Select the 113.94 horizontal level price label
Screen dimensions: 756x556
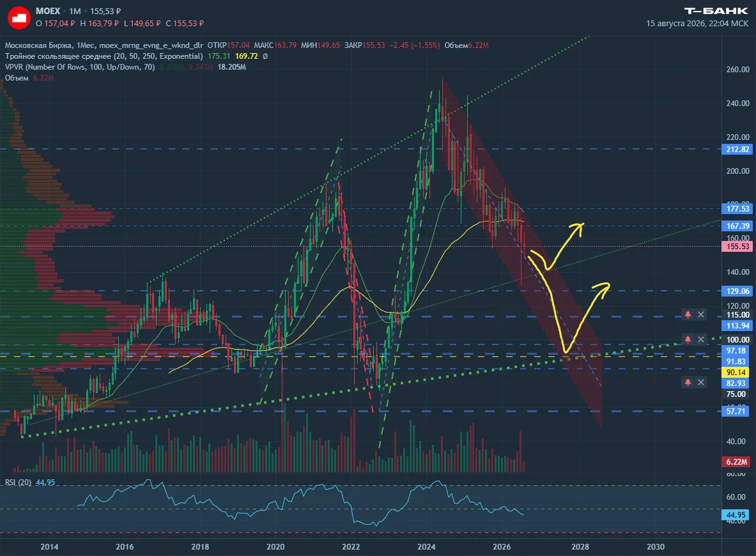pyautogui.click(x=737, y=325)
